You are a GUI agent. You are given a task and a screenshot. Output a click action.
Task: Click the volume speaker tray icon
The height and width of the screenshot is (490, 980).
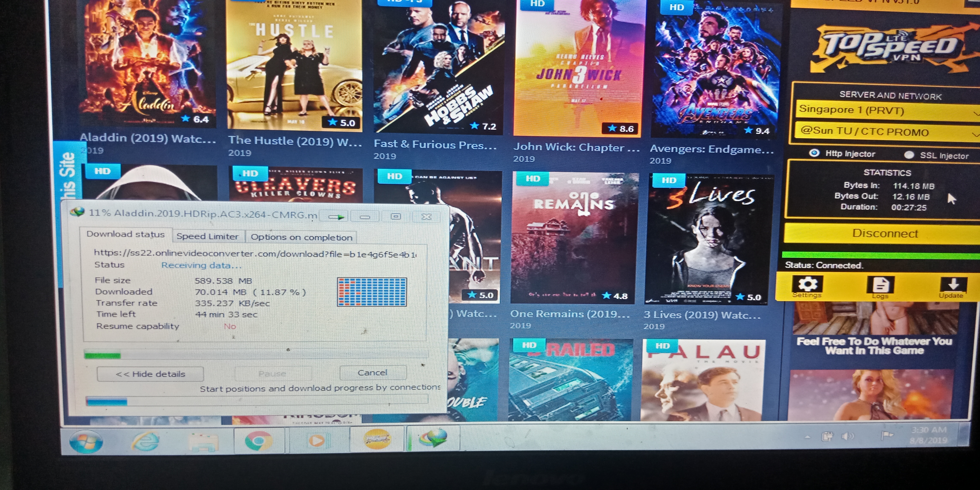848,436
